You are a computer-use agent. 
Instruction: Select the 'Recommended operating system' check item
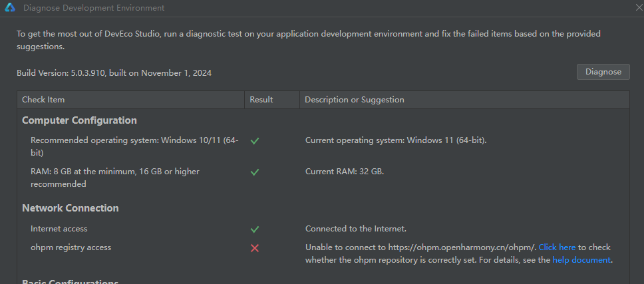click(x=134, y=146)
